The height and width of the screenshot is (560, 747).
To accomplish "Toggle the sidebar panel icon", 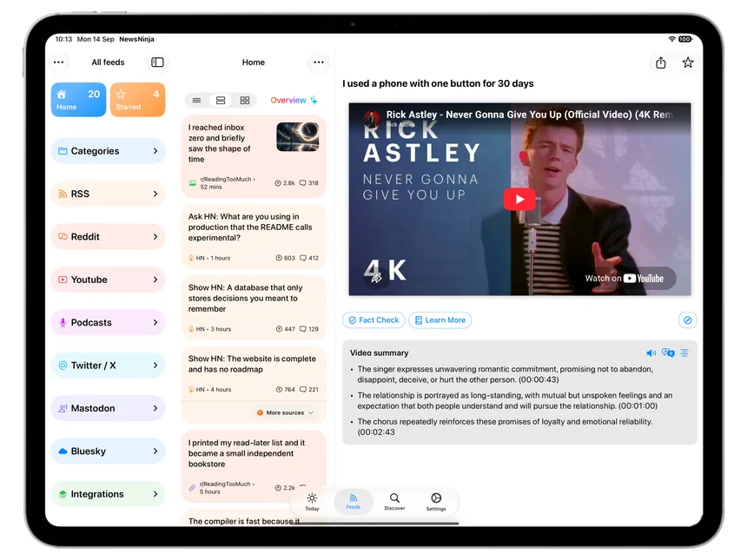I will coord(157,63).
